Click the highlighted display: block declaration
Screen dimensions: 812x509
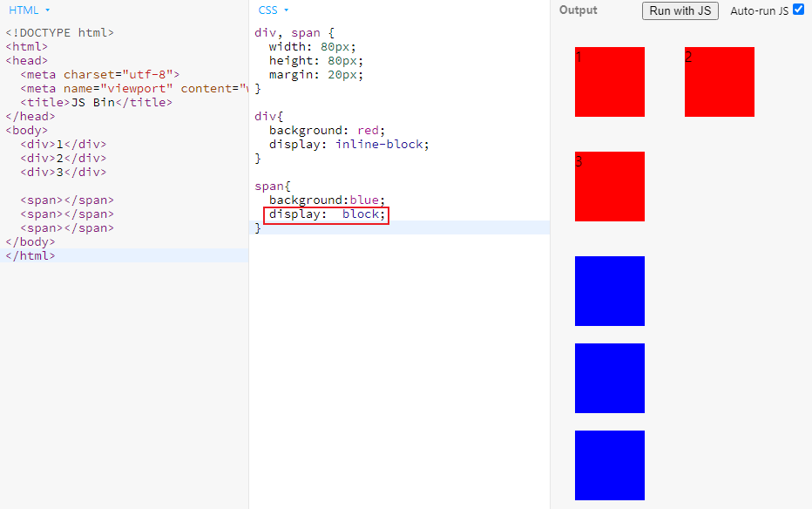pos(325,214)
